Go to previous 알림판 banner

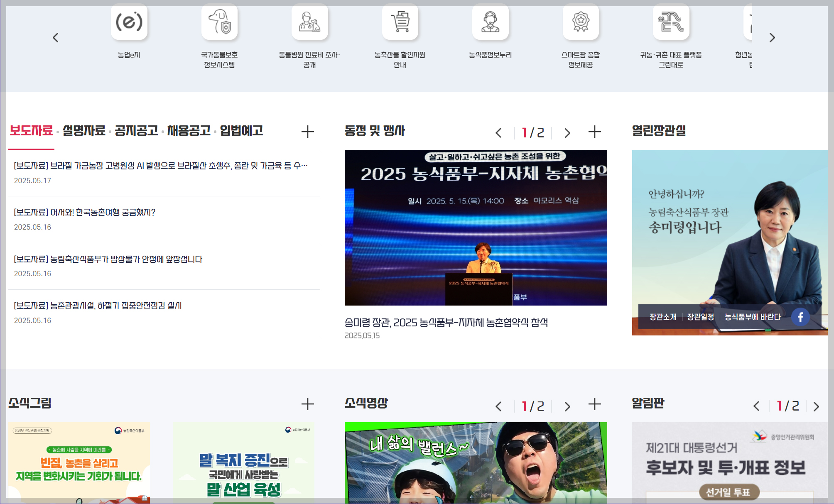click(x=756, y=406)
